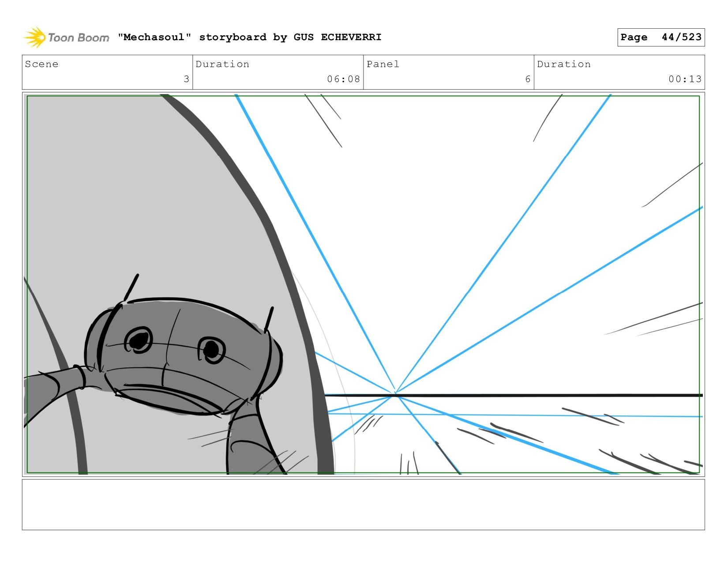
Task: Click the panel number 6
Action: click(528, 79)
